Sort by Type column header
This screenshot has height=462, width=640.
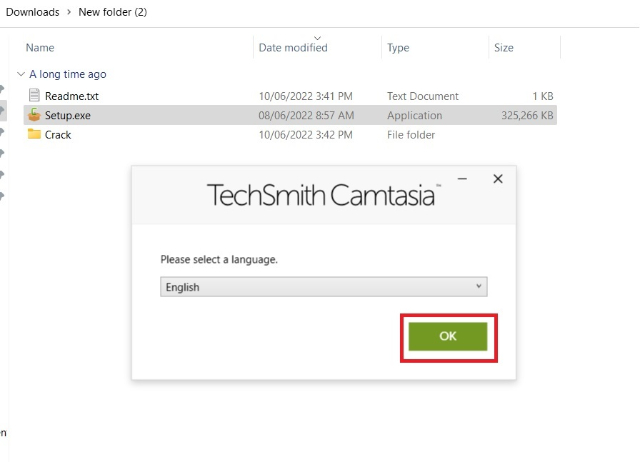(398, 48)
